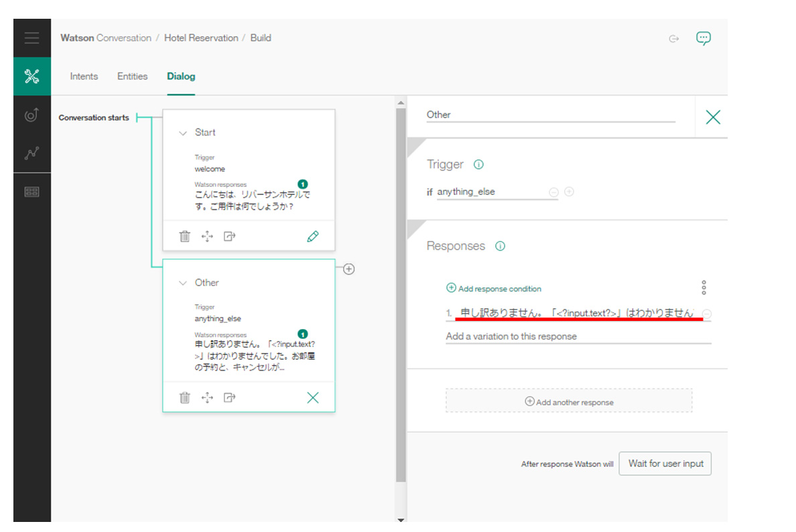796x532 pixels.
Task: Click the Start node Watson response text
Action: [253, 200]
